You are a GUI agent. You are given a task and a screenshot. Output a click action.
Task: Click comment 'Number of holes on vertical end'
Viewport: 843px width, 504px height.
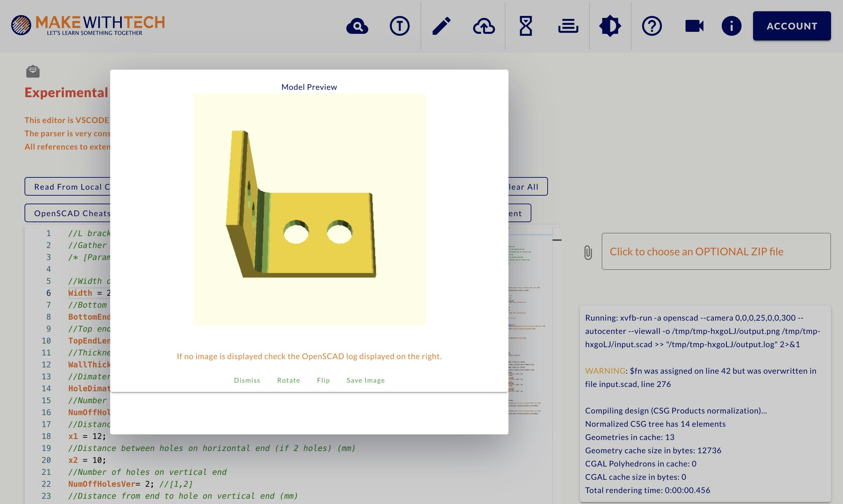(147, 472)
